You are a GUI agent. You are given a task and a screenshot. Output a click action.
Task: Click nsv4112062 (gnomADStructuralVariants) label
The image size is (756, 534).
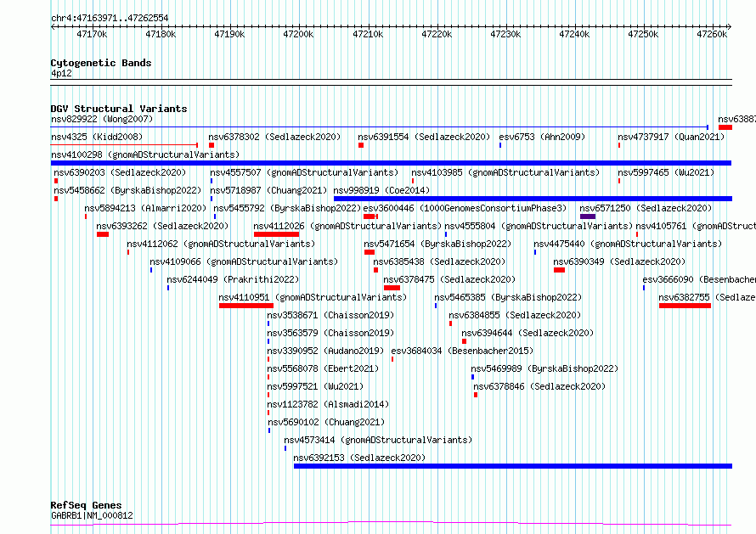point(221,244)
